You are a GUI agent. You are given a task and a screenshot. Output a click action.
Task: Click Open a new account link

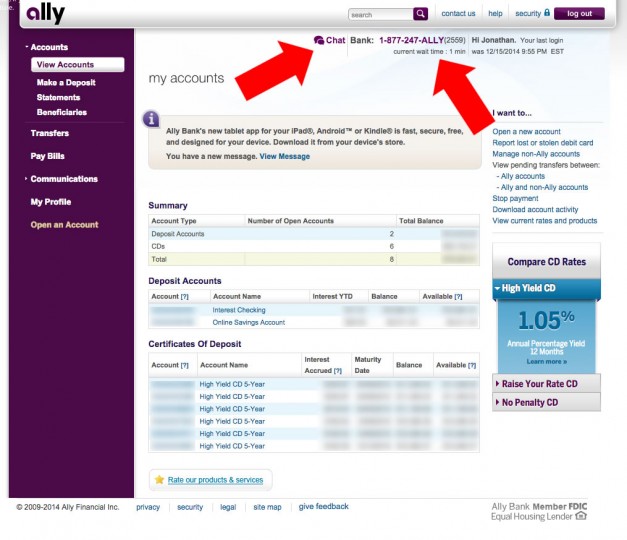click(526, 132)
